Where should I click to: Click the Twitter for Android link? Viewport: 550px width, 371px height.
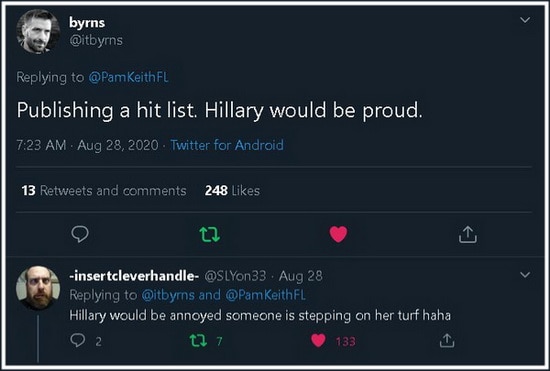227,145
